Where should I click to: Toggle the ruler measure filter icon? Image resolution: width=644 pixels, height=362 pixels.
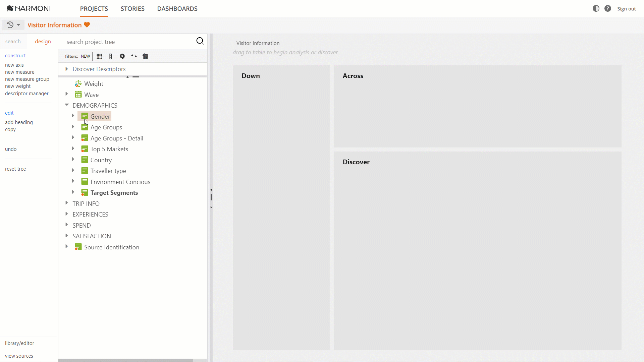coord(110,56)
